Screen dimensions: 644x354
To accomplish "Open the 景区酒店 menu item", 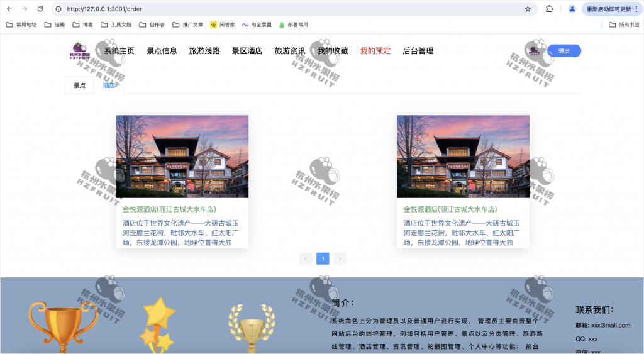I will pos(247,51).
